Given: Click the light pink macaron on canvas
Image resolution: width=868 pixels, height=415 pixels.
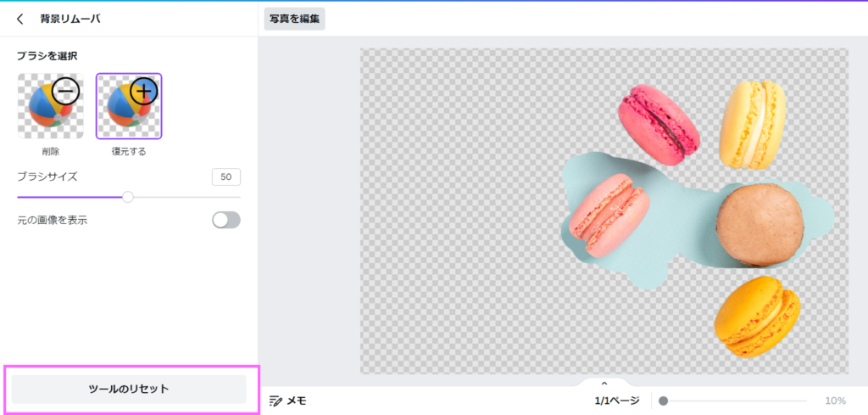Looking at the screenshot, I should (x=608, y=215).
